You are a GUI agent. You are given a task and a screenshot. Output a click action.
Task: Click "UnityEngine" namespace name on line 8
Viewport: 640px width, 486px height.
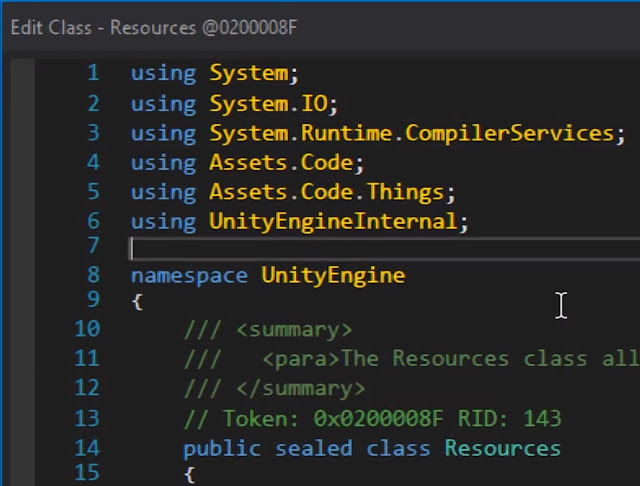pyautogui.click(x=333, y=275)
